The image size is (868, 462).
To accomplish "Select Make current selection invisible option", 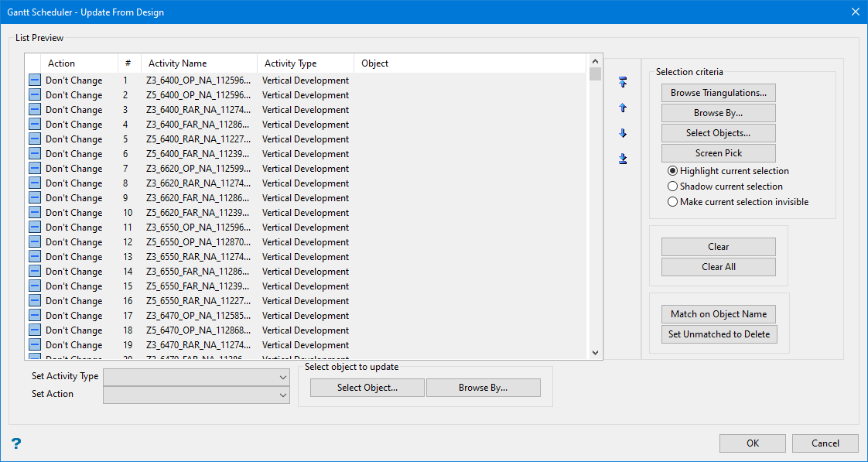I will [x=672, y=202].
